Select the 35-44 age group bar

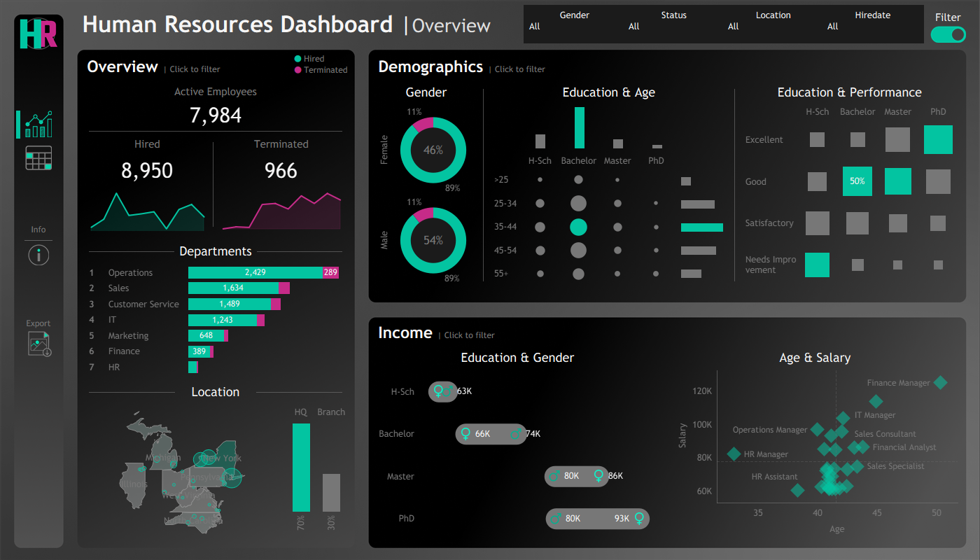(x=701, y=227)
